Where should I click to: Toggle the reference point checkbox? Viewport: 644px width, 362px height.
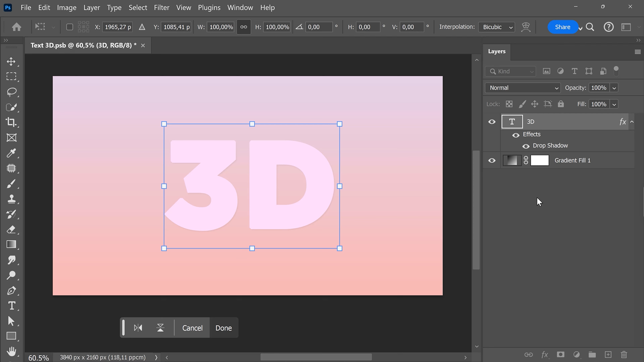[69, 27]
